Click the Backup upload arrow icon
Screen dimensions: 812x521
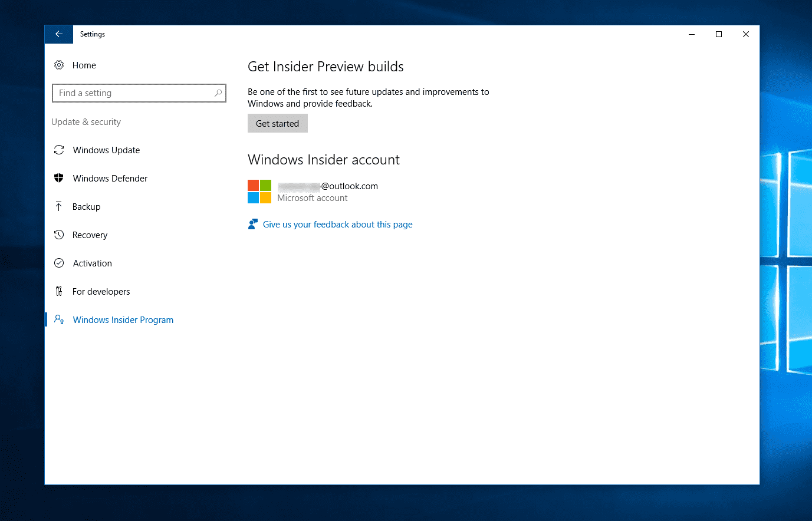pyautogui.click(x=59, y=206)
